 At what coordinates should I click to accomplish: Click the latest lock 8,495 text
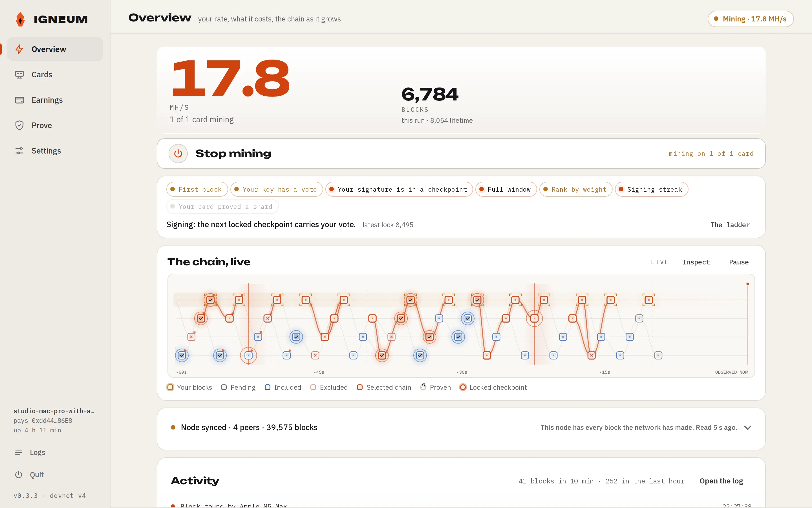coord(388,225)
